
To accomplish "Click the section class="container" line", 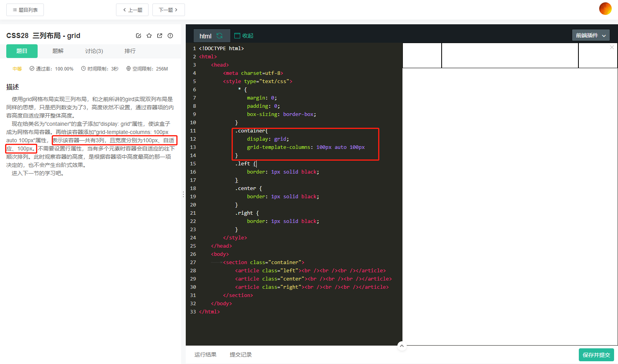I will click(x=264, y=263).
